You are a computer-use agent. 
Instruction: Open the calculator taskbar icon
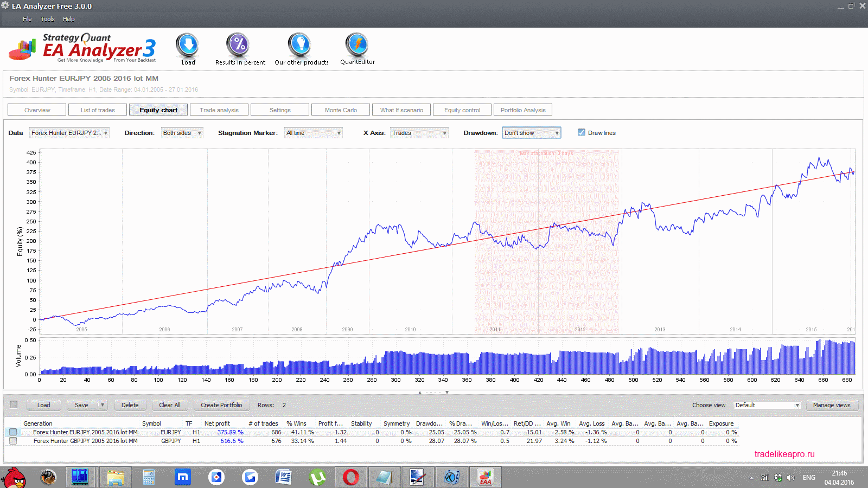tap(149, 478)
